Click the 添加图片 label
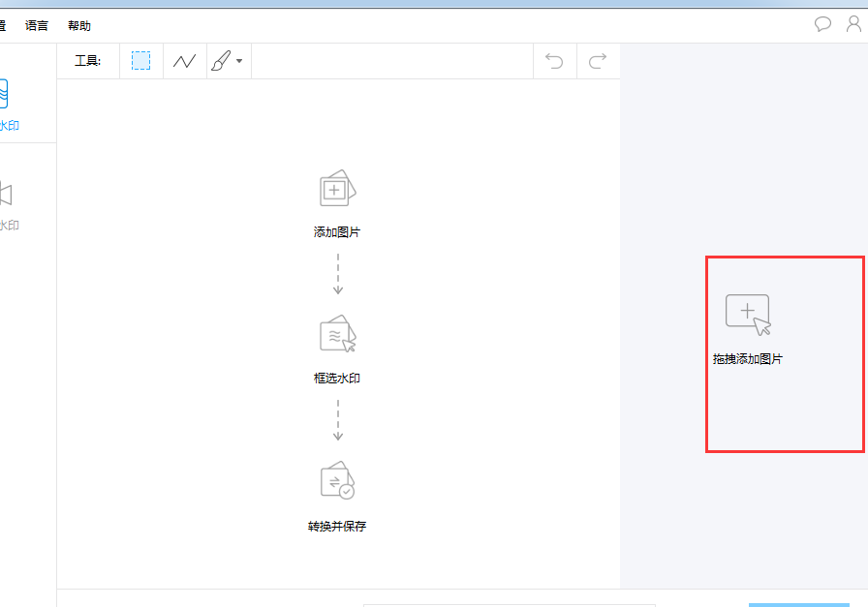This screenshot has width=868, height=607. point(337,232)
